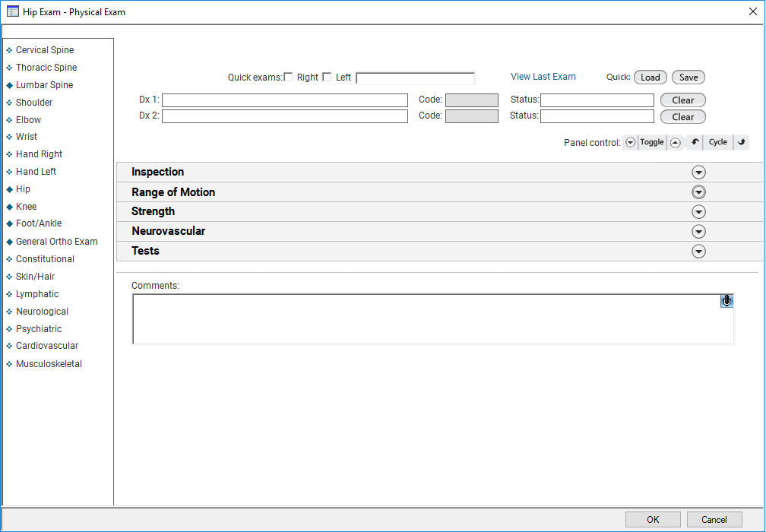Clear the Dx 1 diagnosis row
The height and width of the screenshot is (532, 766).
pos(683,100)
